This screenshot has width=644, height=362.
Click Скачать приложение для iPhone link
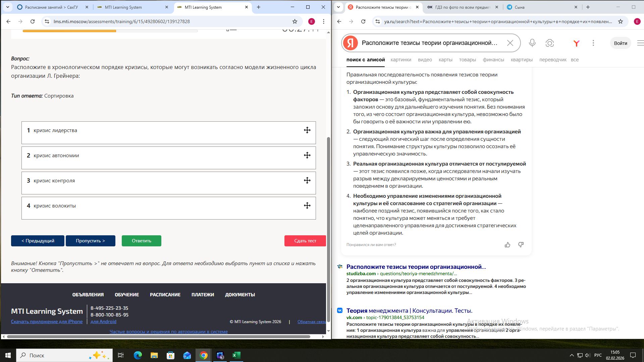pos(47,321)
